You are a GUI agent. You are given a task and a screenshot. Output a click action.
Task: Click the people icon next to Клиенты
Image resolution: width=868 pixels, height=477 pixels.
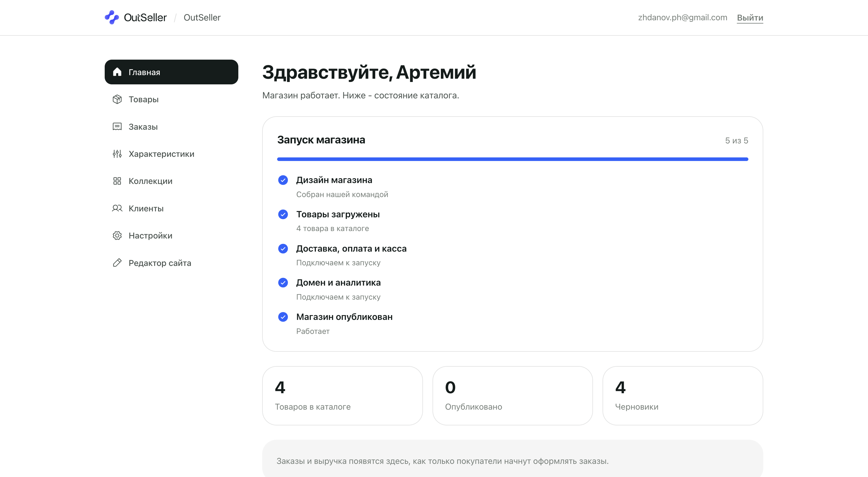tap(117, 208)
